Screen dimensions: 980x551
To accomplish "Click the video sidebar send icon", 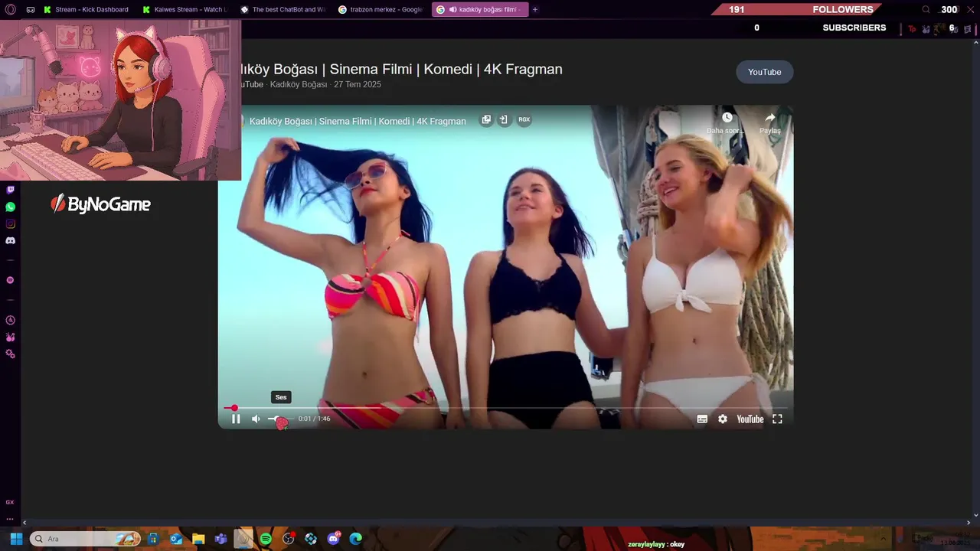I will point(504,119).
